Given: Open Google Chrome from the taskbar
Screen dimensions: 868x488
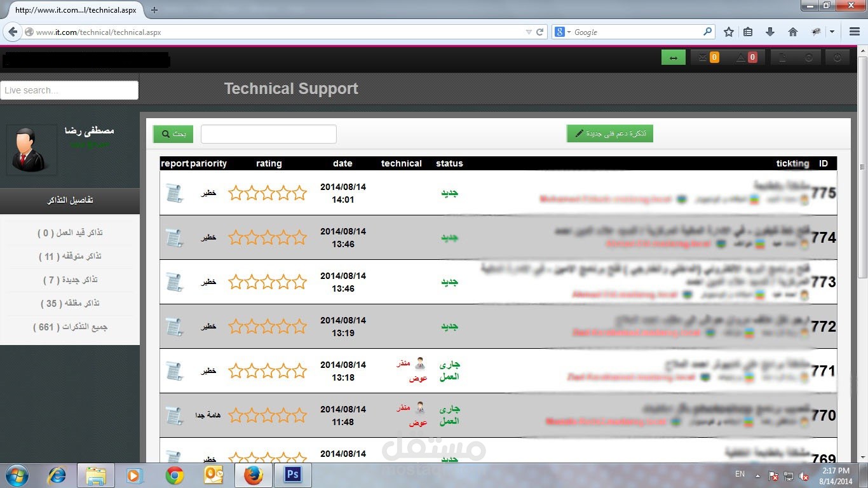Looking at the screenshot, I should click(x=175, y=475).
